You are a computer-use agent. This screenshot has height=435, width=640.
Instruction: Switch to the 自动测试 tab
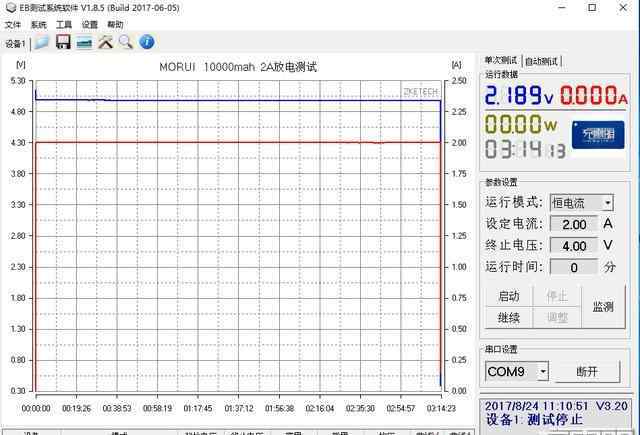tap(541, 61)
